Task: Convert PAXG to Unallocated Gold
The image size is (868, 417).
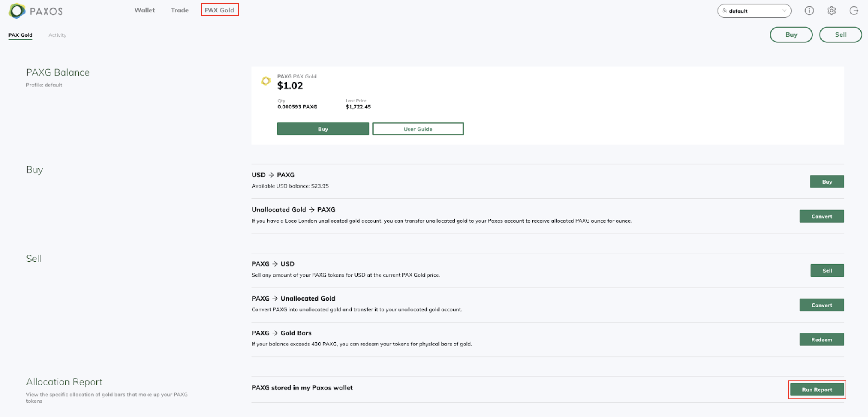Action: [x=822, y=305]
